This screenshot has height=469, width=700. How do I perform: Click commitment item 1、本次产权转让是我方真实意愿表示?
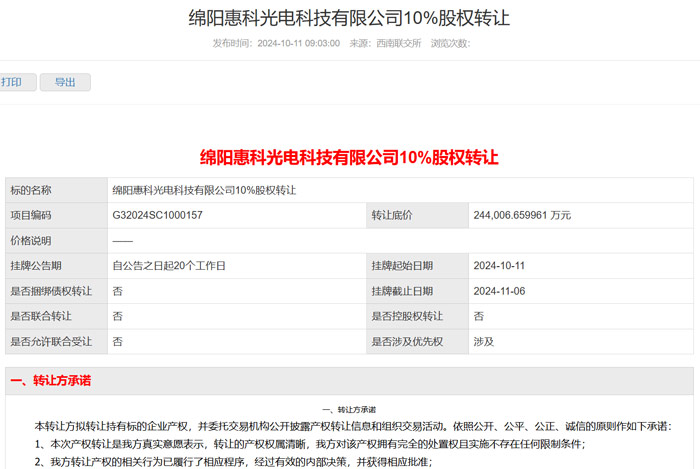pyautogui.click(x=310, y=444)
